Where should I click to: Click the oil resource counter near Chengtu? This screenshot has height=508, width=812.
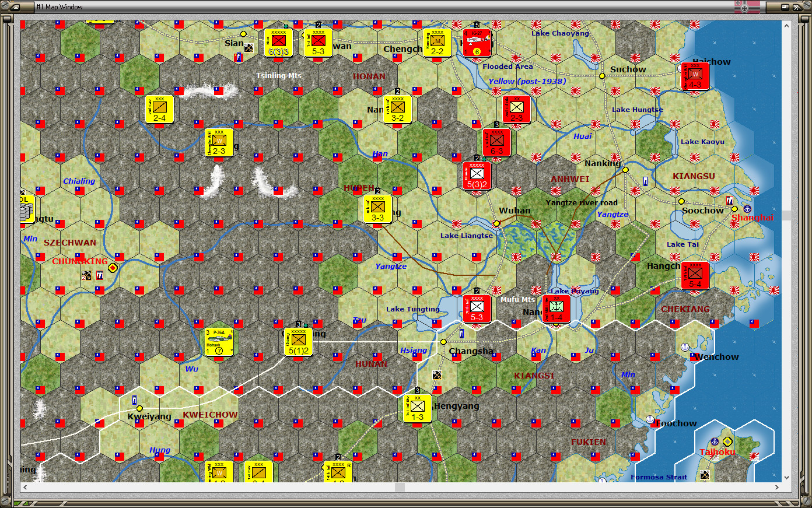27,209
